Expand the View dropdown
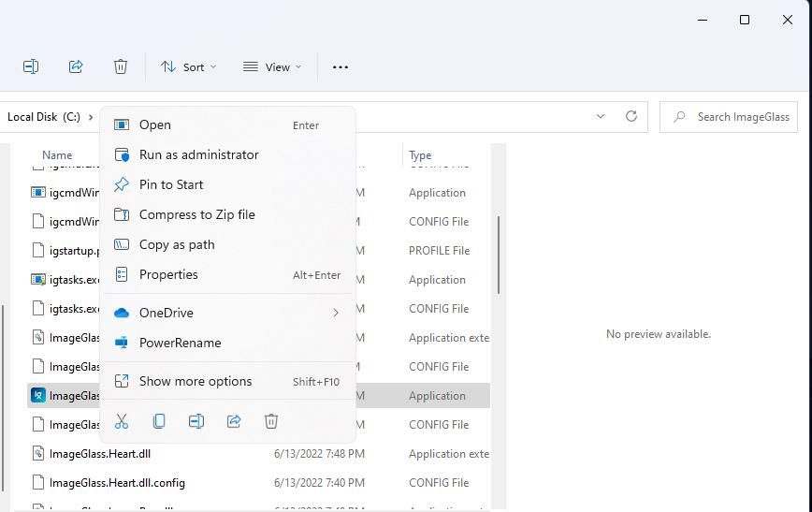Image resolution: width=812 pixels, height=512 pixels. click(272, 66)
